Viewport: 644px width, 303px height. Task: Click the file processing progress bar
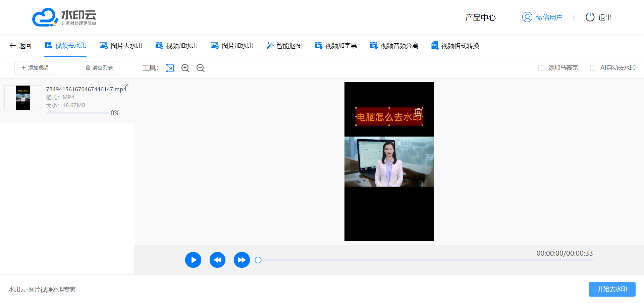pos(77,113)
